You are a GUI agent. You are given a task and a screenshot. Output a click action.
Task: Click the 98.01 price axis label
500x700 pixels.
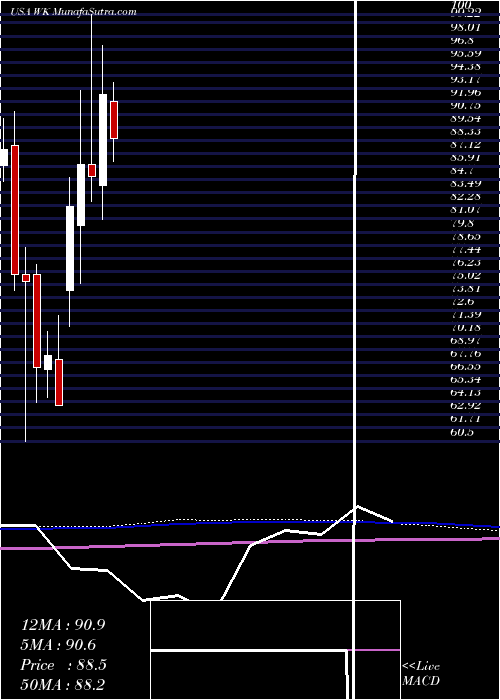tap(466, 27)
